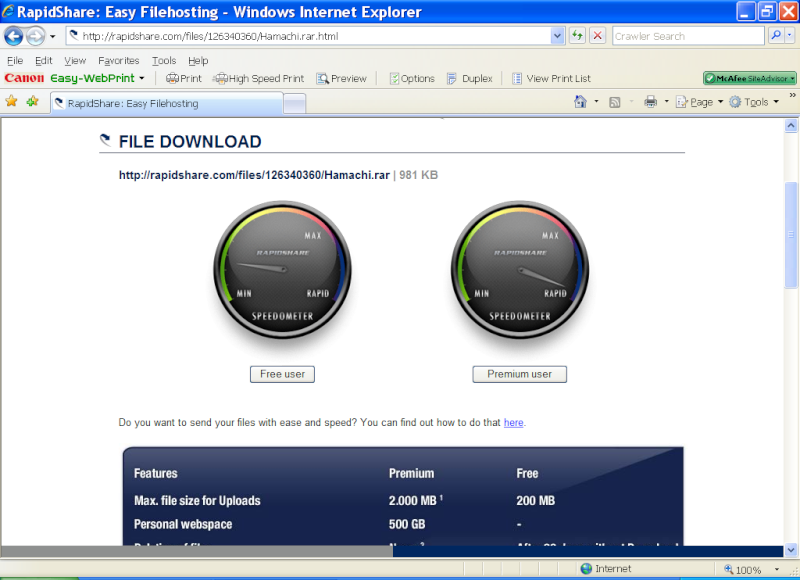Viewport: 800px width, 580px height.
Task: Click the vertical scrollbar up arrow
Action: (791, 125)
